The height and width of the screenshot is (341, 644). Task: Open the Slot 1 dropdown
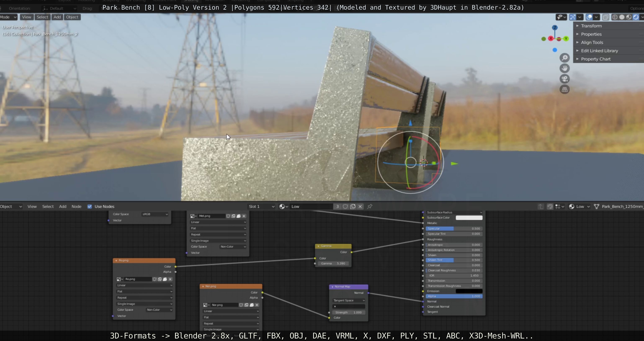point(261,207)
